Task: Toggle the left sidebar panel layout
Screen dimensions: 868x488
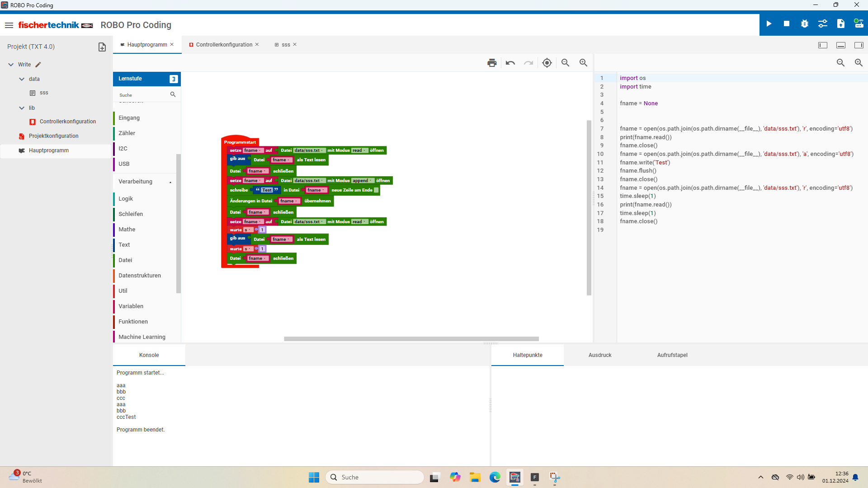Action: [x=823, y=45]
